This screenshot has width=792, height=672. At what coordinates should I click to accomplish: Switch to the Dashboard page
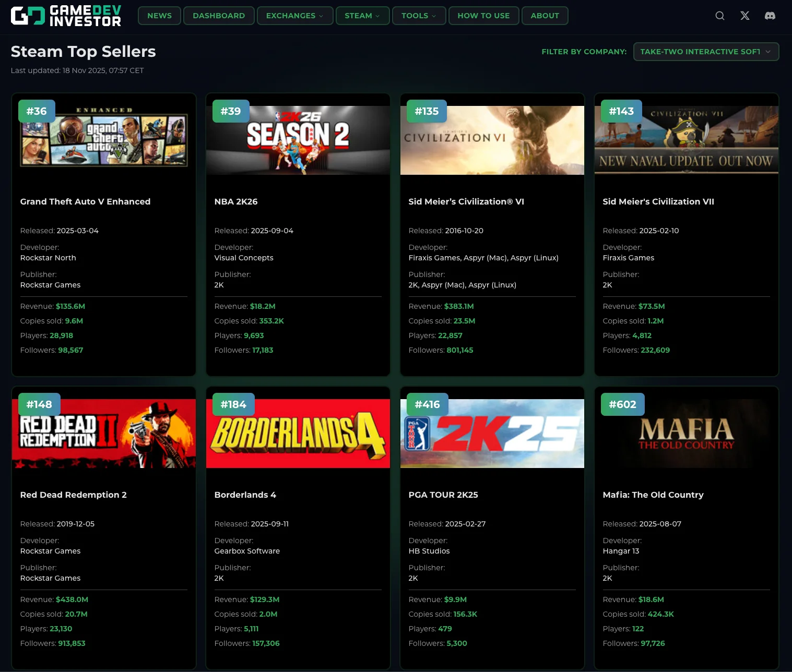tap(219, 16)
